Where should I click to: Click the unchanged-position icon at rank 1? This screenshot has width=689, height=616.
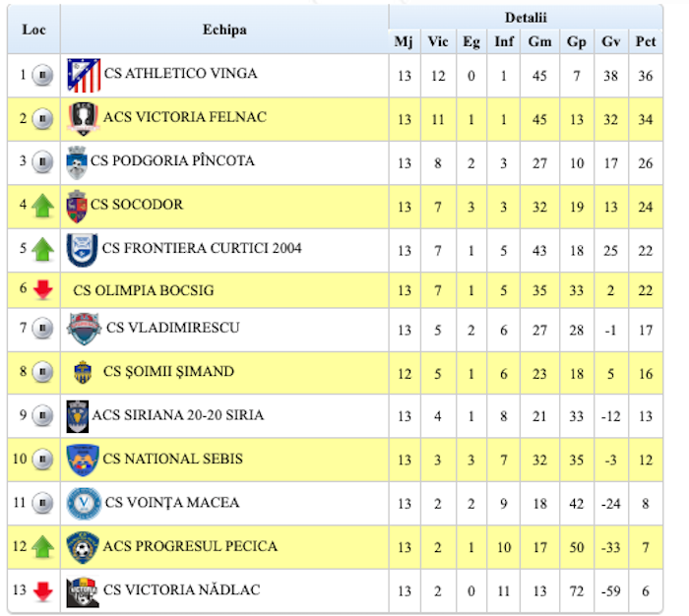pyautogui.click(x=41, y=75)
